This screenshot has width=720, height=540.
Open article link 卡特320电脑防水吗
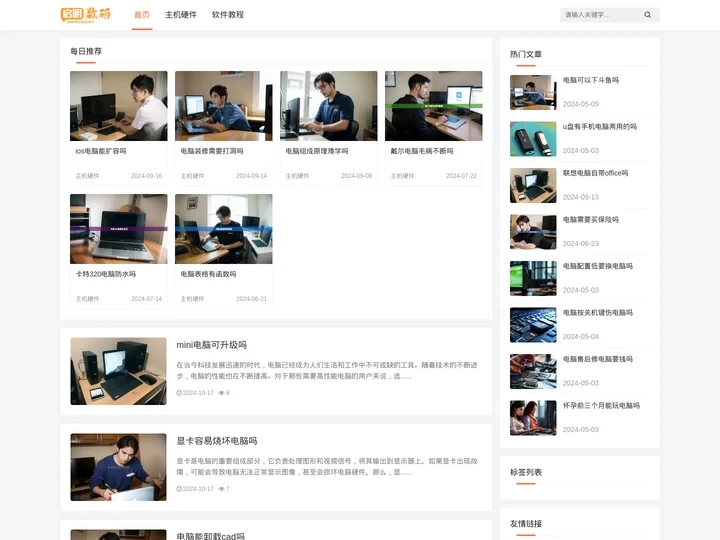coord(106,274)
